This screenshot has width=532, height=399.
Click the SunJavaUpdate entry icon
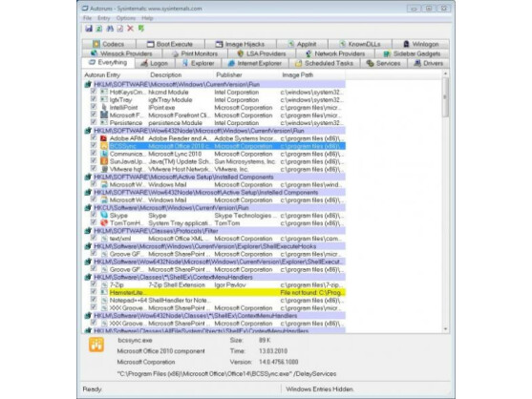point(104,161)
